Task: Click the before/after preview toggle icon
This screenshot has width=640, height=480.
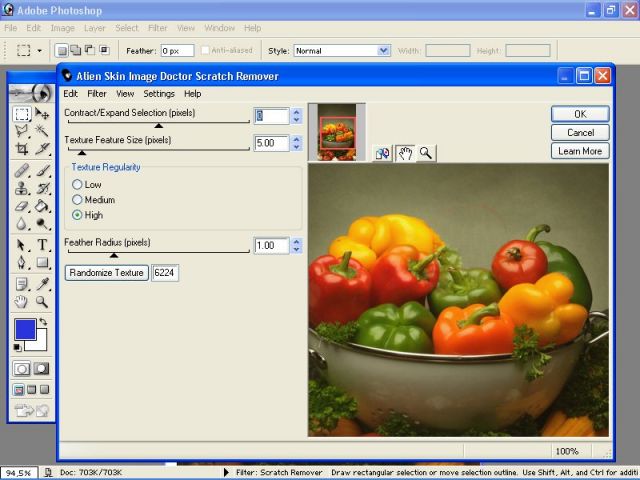Action: (383, 153)
